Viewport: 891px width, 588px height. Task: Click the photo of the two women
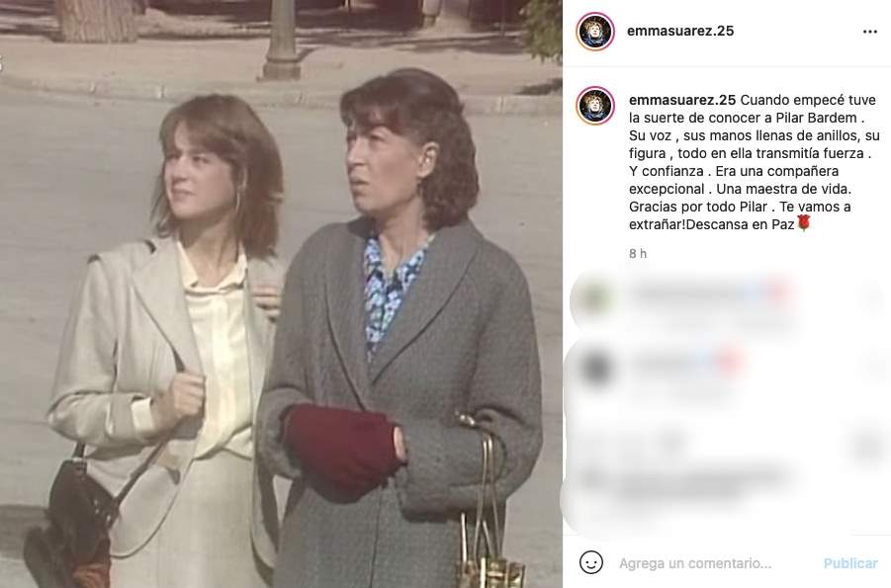click(281, 294)
